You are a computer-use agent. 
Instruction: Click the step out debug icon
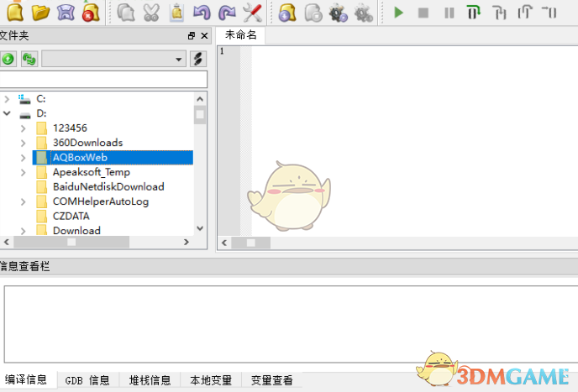524,13
